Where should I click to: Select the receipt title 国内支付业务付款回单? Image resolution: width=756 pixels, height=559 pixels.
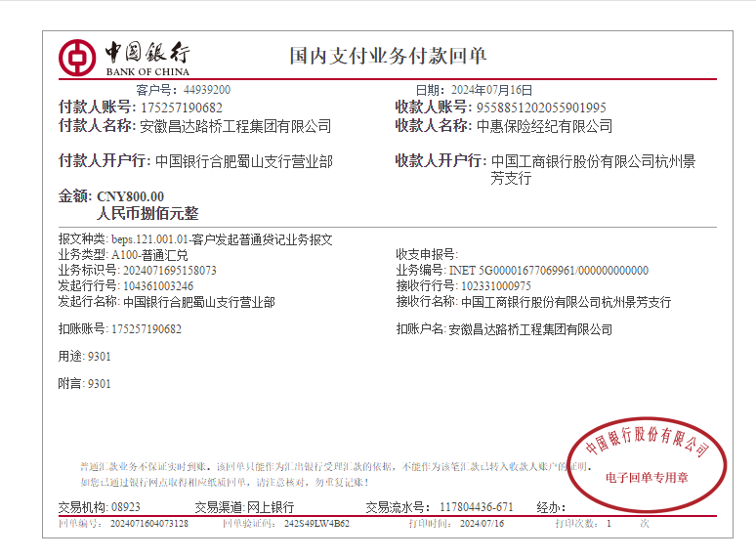pyautogui.click(x=388, y=56)
